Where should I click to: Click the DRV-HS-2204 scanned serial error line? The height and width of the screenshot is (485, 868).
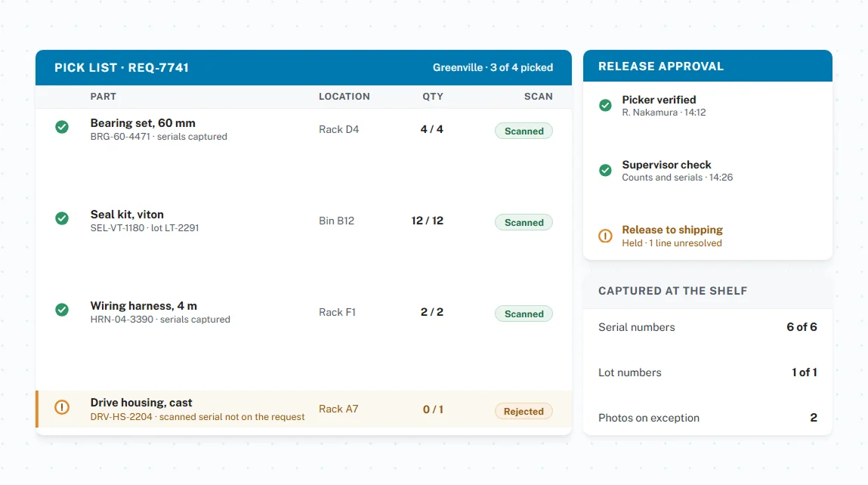(x=198, y=417)
